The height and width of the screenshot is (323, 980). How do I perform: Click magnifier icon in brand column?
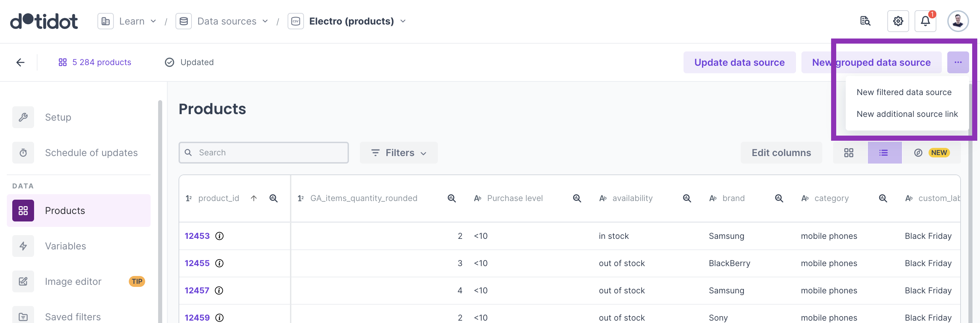coord(779,198)
